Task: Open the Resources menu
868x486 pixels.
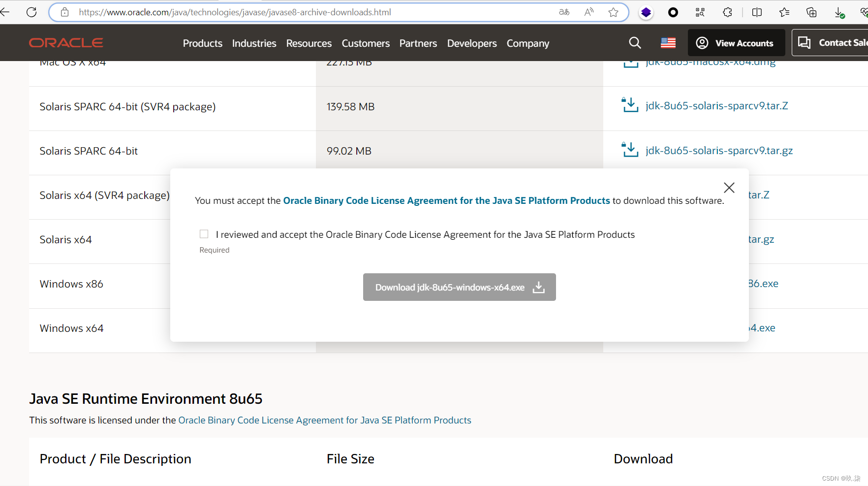Action: click(x=309, y=43)
